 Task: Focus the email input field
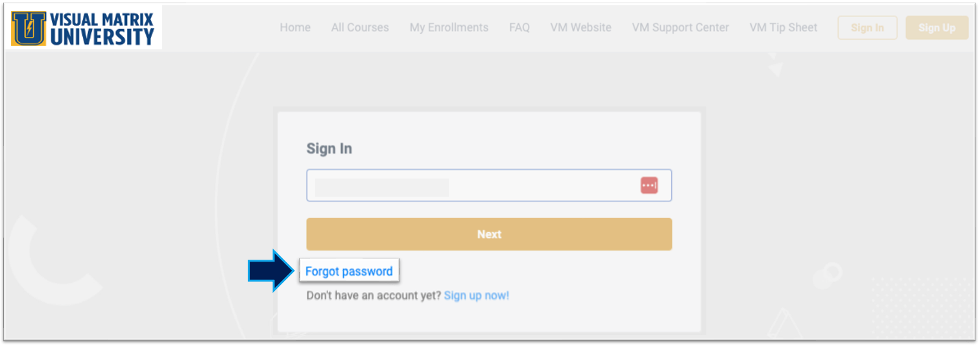[x=473, y=186]
